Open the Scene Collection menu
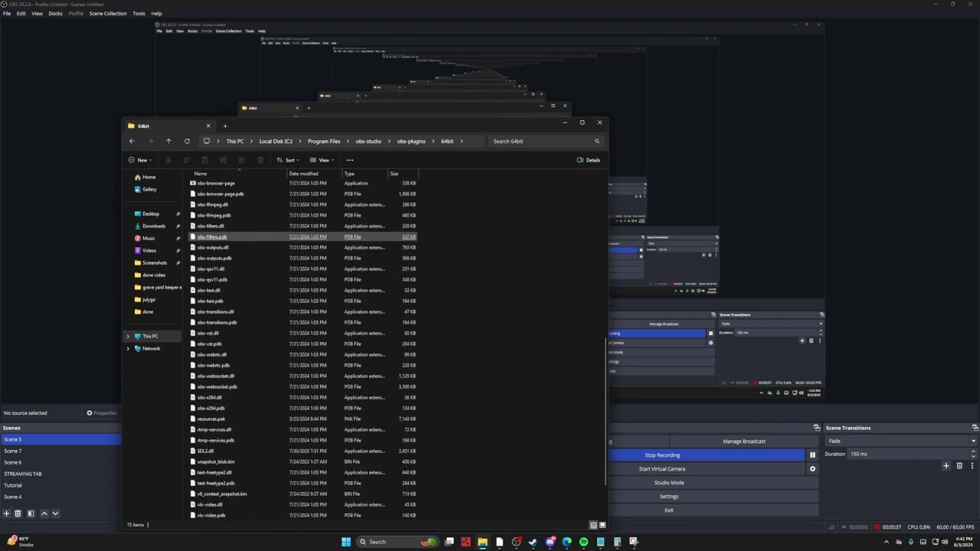Image resolution: width=980 pixels, height=551 pixels. (108, 14)
